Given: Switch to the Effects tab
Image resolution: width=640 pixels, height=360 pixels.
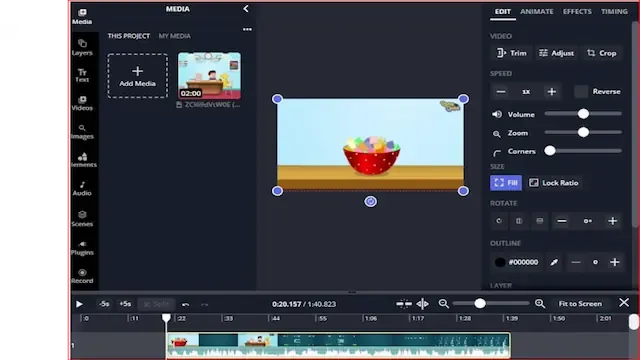Looking at the screenshot, I should point(577,11).
